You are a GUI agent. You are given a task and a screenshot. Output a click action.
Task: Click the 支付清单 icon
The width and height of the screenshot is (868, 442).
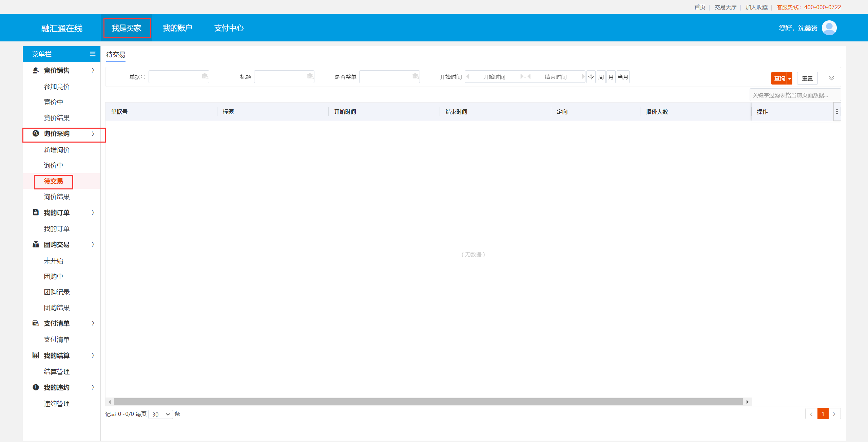pos(36,323)
